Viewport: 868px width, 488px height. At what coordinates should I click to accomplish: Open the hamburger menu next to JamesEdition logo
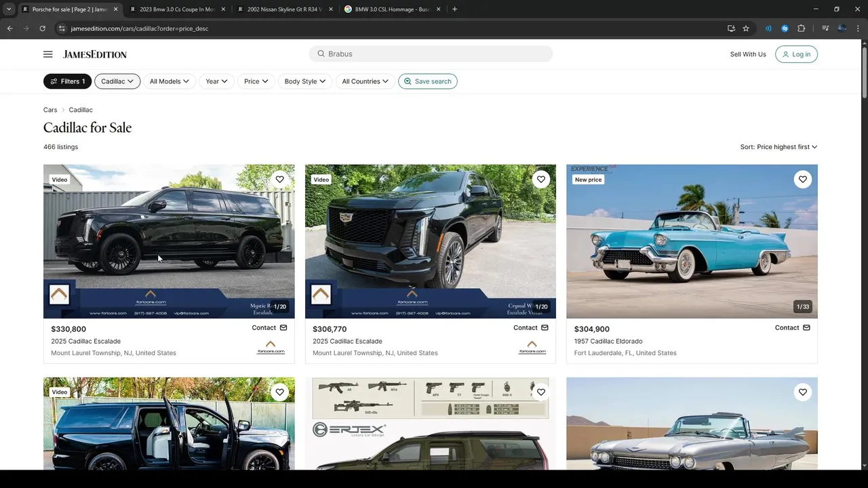[x=47, y=54]
